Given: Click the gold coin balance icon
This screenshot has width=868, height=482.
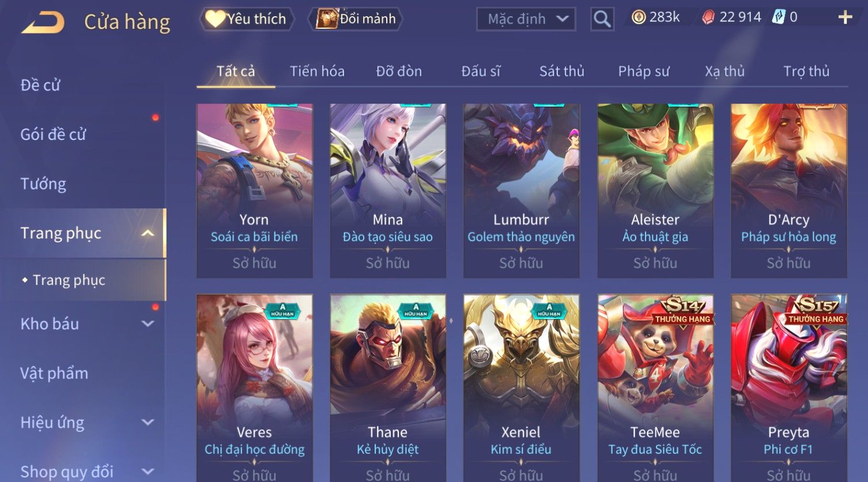Looking at the screenshot, I should 638,17.
